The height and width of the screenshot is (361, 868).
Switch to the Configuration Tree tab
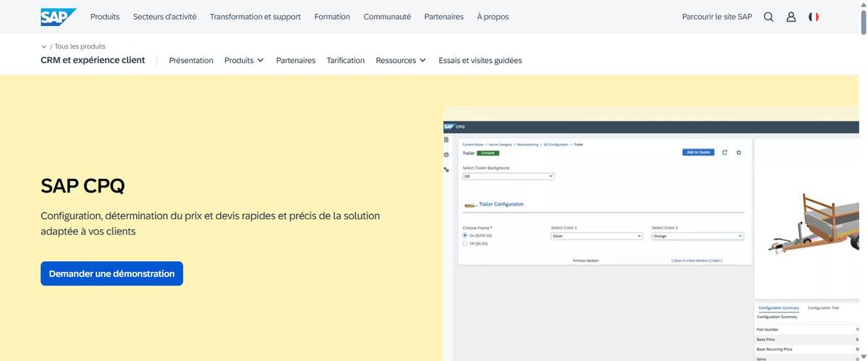point(823,308)
